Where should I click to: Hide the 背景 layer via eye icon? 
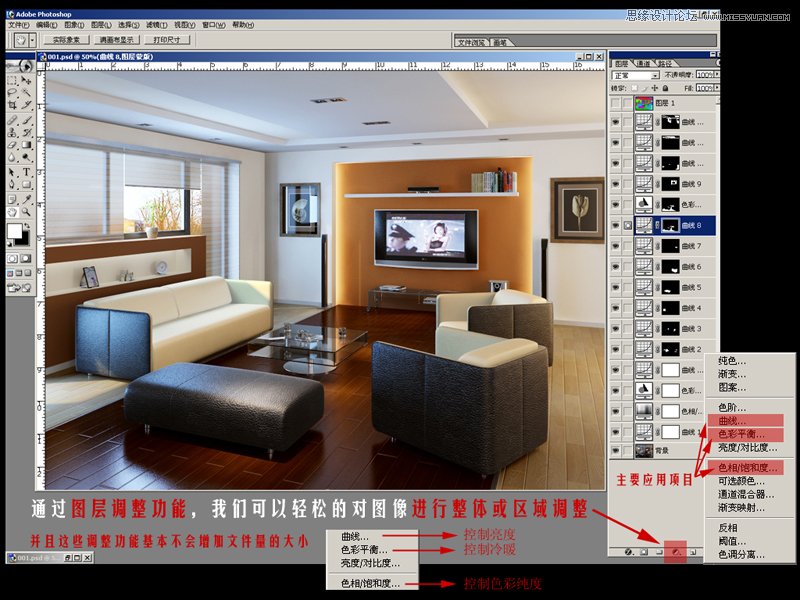click(x=615, y=452)
